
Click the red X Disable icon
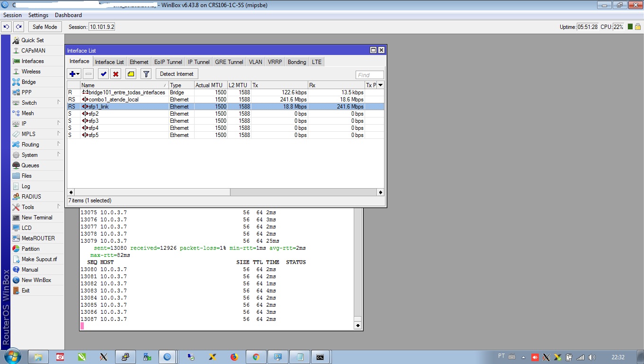(x=116, y=74)
